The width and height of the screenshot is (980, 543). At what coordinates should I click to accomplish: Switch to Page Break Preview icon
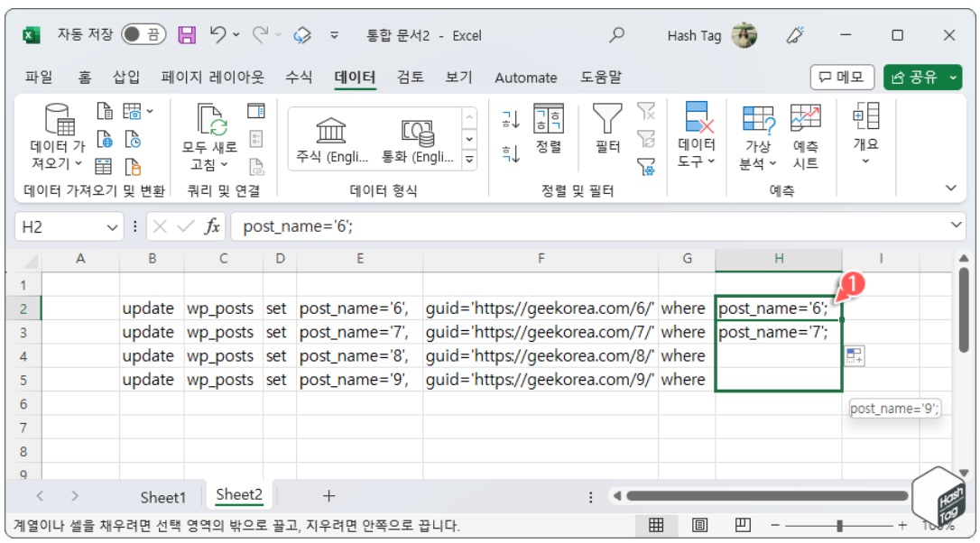point(744,526)
